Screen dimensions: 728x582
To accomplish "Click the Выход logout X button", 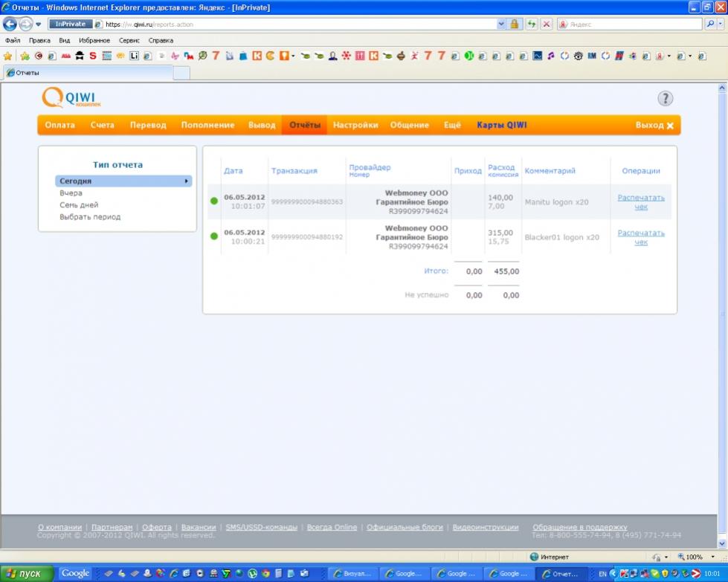I will tap(654, 126).
